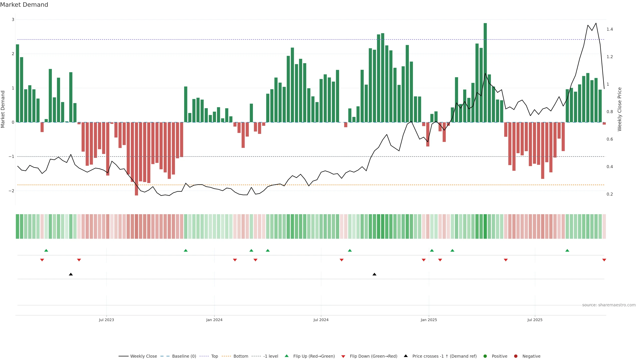The height and width of the screenshot is (362, 644).
Task: Click the green flip-up marker before Jan 2024
Action: click(185, 251)
